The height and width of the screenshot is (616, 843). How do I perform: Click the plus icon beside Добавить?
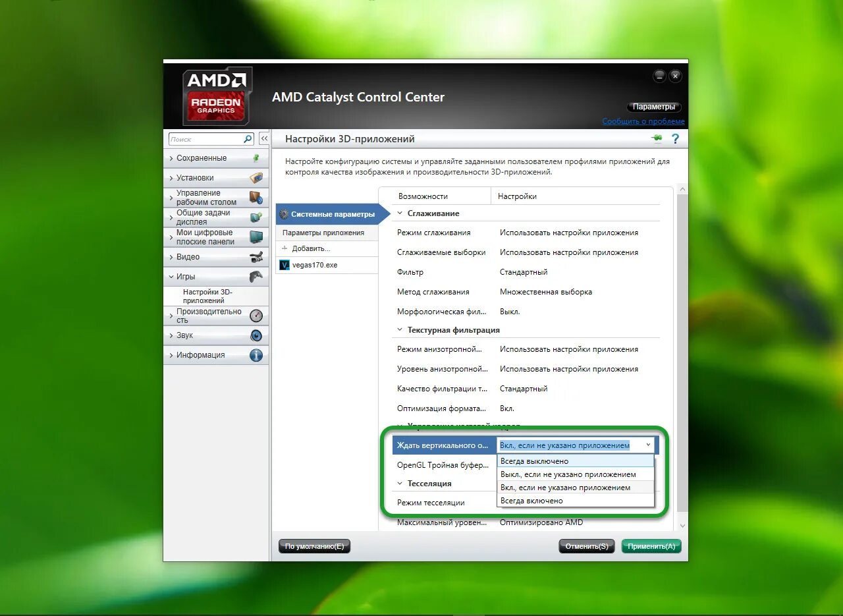[x=285, y=248]
